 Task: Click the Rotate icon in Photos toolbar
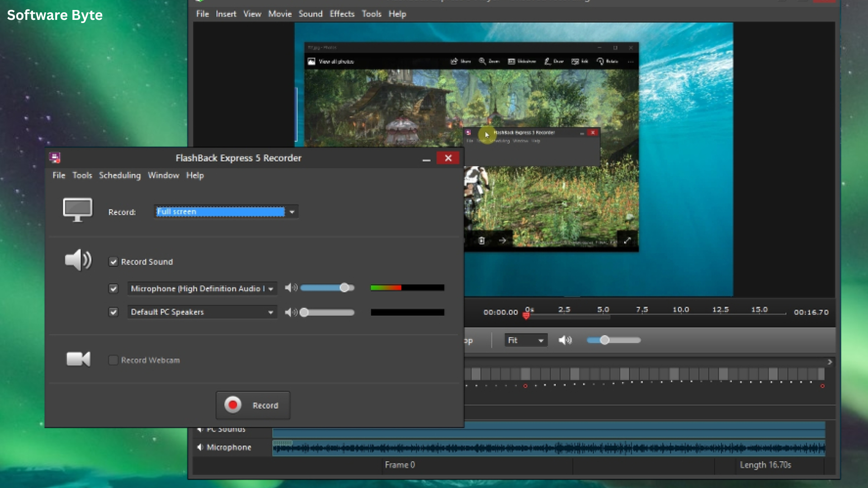click(600, 61)
